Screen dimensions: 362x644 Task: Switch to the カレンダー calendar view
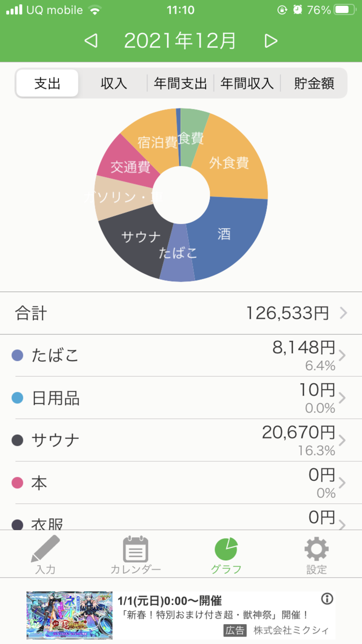(x=136, y=554)
